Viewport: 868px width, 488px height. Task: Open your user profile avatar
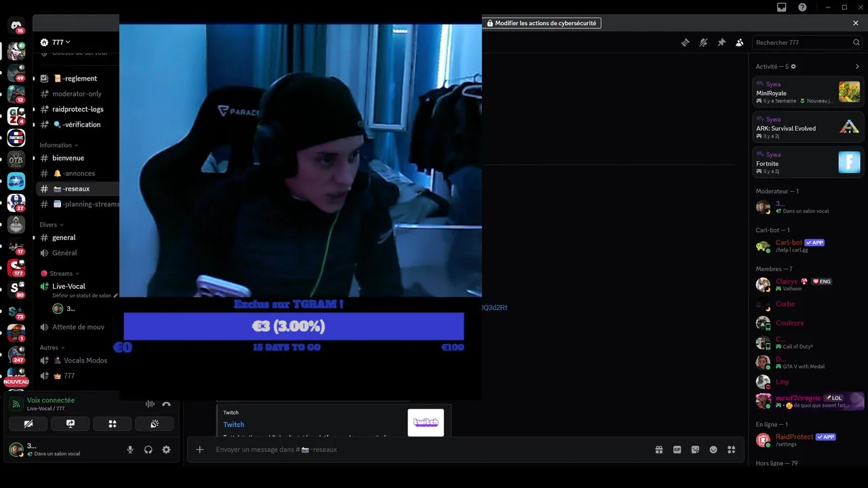coord(16,449)
